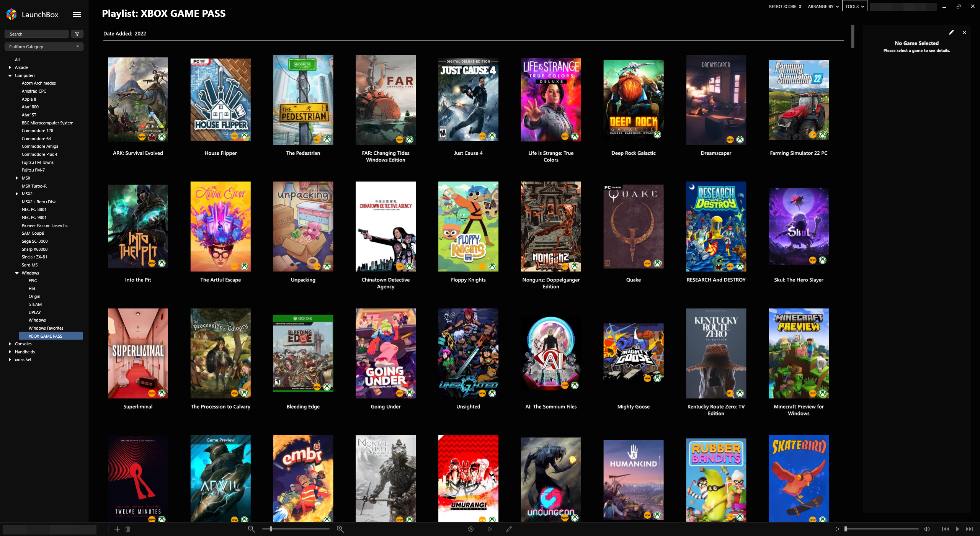
Task: Click the Retro Score label
Action: tap(785, 7)
